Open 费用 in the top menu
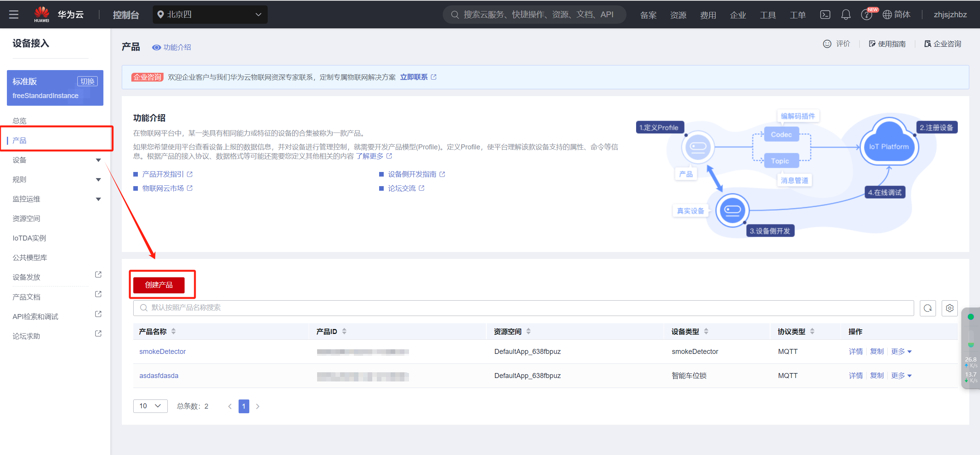 pyautogui.click(x=708, y=15)
